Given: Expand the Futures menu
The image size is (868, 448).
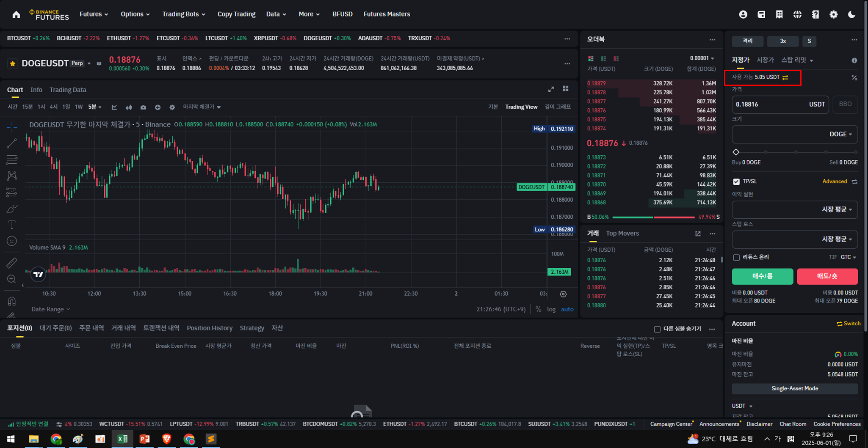Looking at the screenshot, I should click(94, 14).
